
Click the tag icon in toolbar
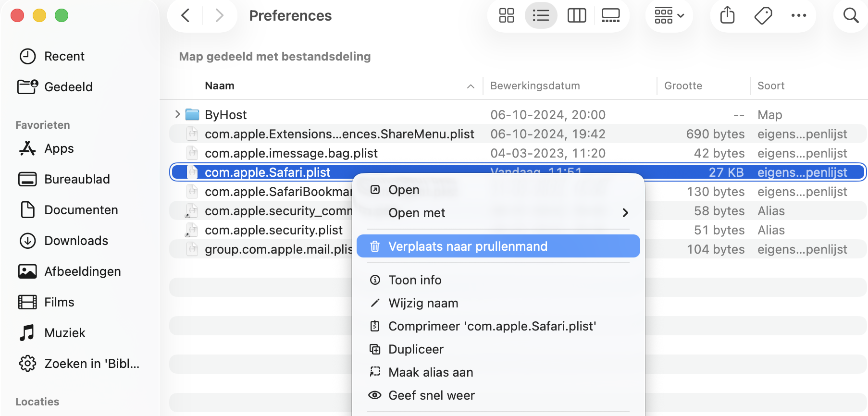763,15
